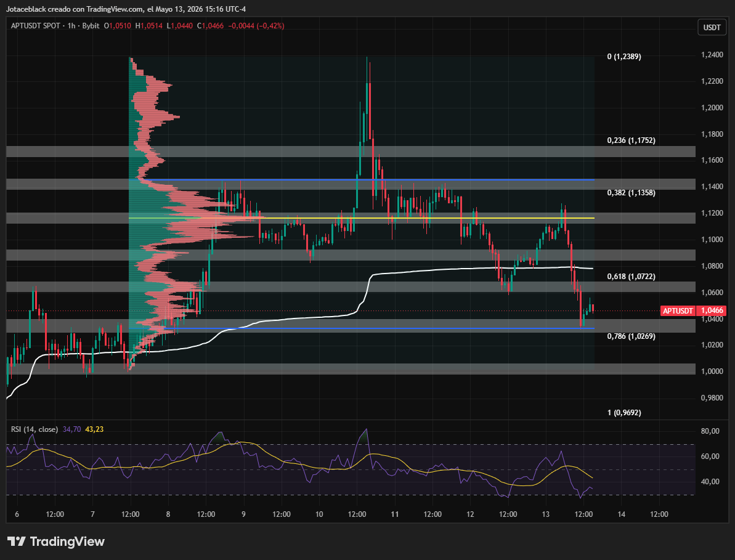735x560 pixels.
Task: Click the date 10 on time axis
Action: coord(319,514)
